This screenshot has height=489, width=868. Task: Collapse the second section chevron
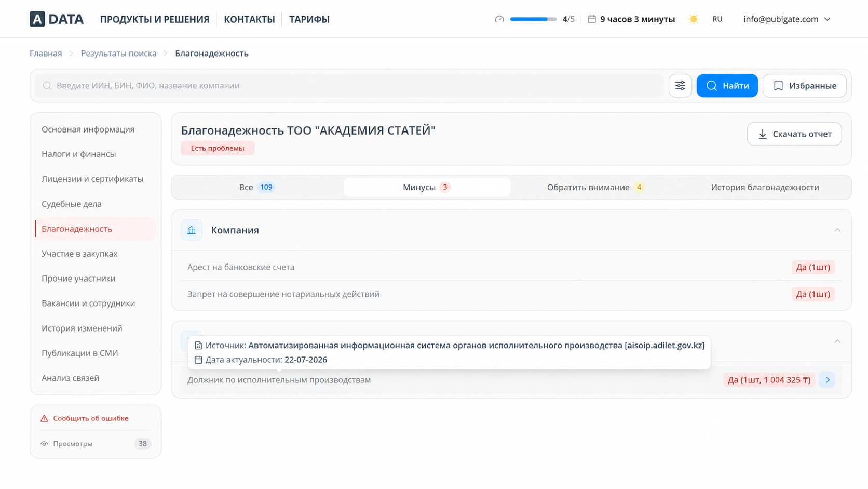pyautogui.click(x=837, y=341)
